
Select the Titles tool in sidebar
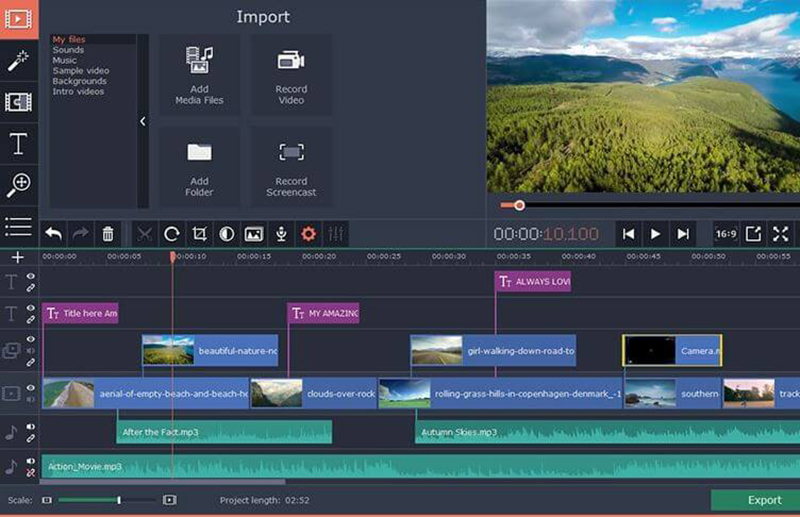coord(18,144)
